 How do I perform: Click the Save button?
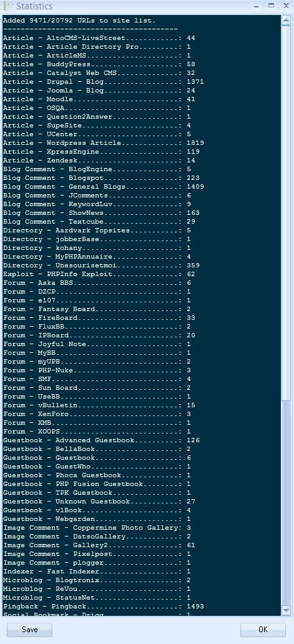[29, 630]
